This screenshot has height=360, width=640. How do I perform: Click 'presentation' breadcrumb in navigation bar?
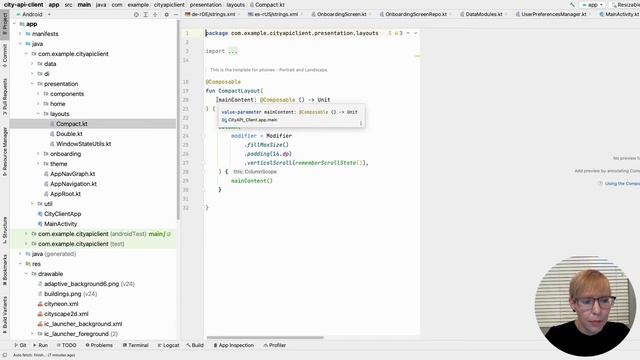coord(206,4)
